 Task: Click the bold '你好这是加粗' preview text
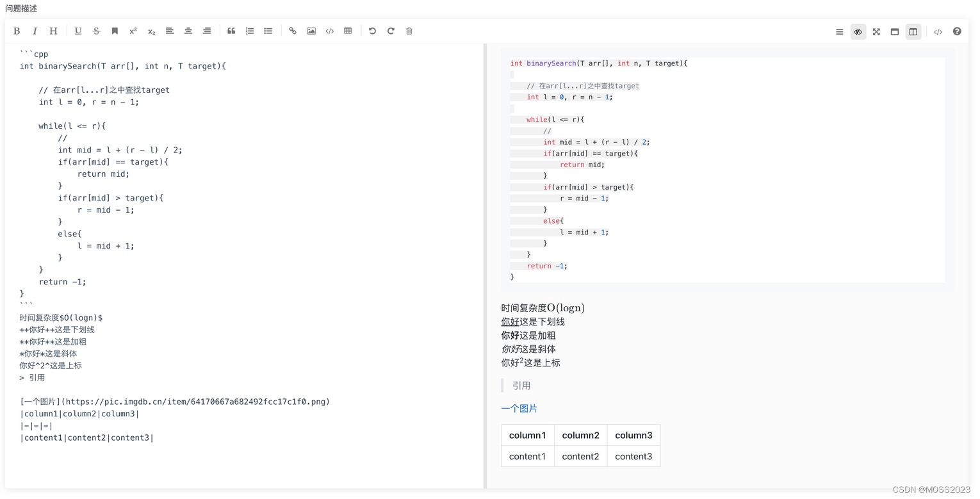[x=528, y=336]
